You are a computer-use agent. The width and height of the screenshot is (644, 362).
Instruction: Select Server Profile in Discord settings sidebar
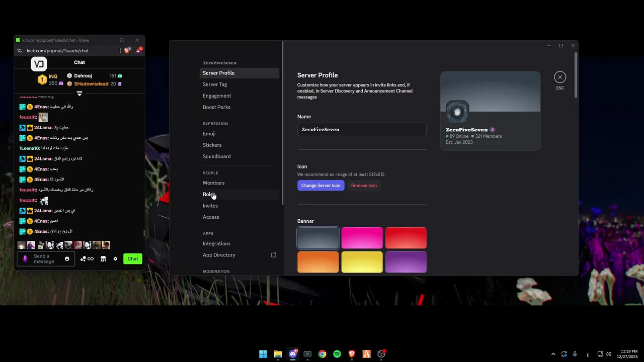pos(239,73)
